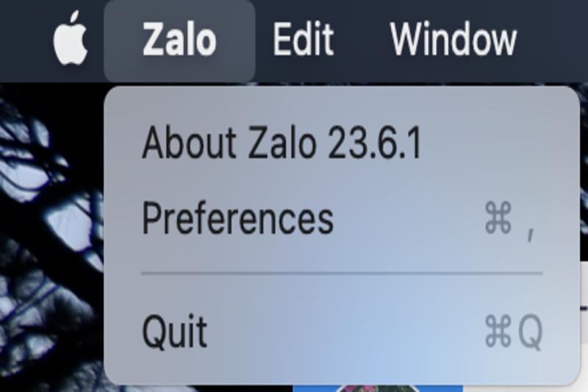Viewport: 588px width, 392px height.
Task: Click empty menu bar space right of Window
Action: [x=555, y=40]
